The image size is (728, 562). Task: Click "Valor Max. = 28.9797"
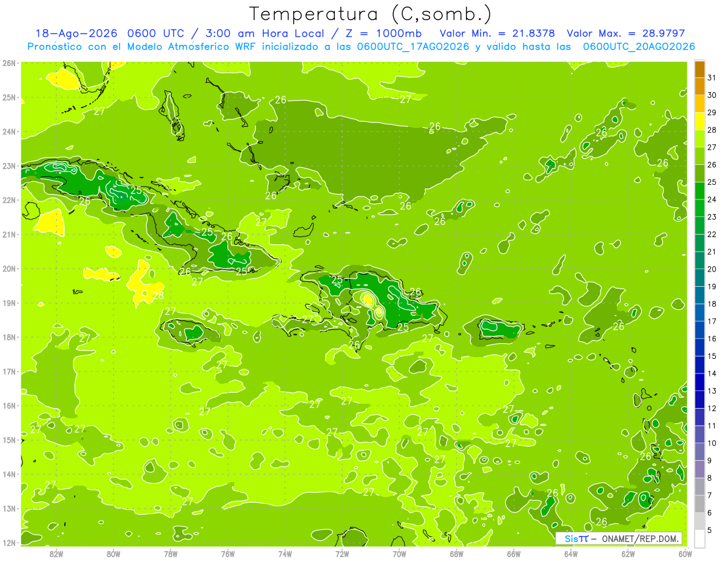(625, 34)
